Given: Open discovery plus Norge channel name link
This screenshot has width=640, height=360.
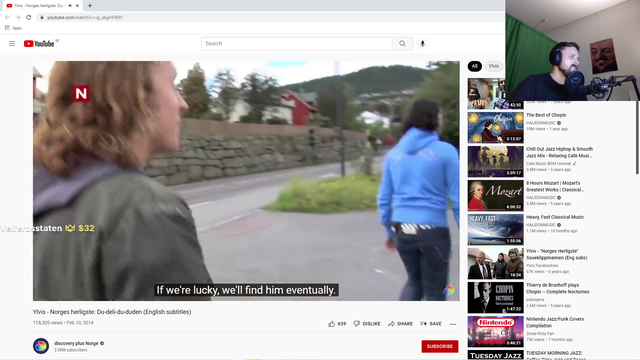Looking at the screenshot, I should 76,343.
